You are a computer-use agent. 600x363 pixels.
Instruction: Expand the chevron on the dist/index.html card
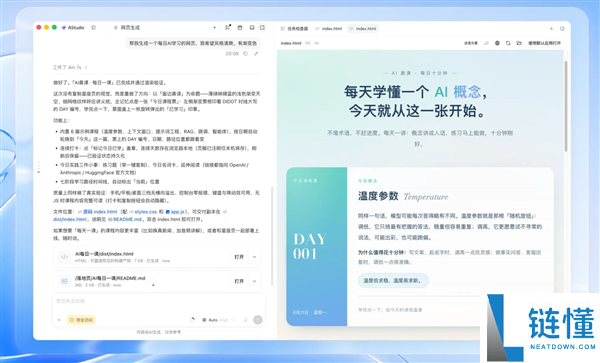254,257
